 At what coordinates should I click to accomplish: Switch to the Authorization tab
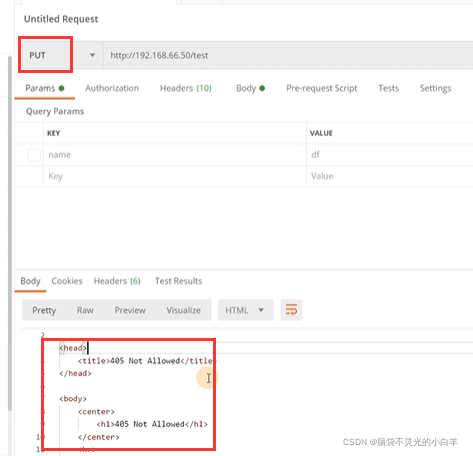pos(112,88)
